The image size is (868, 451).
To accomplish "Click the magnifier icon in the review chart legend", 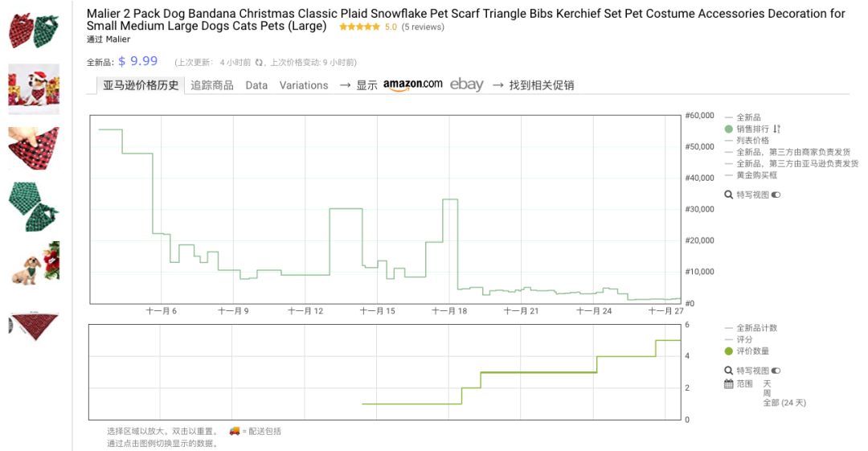I will (729, 371).
